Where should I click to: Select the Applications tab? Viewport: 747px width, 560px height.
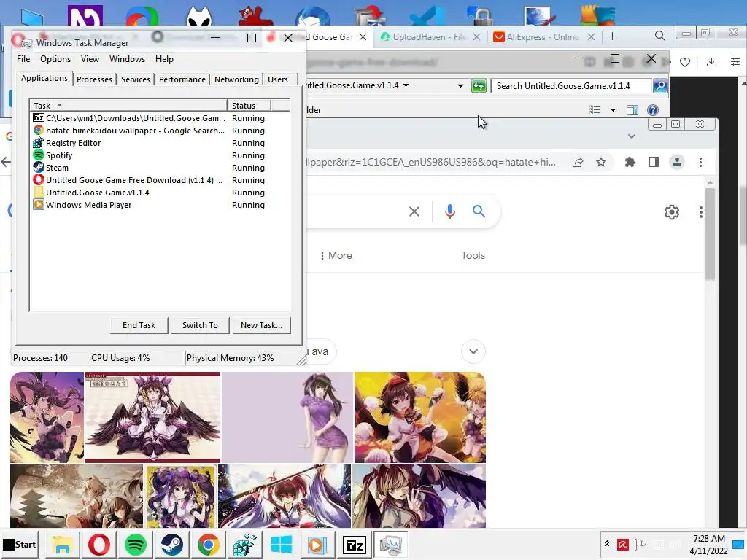click(x=44, y=78)
